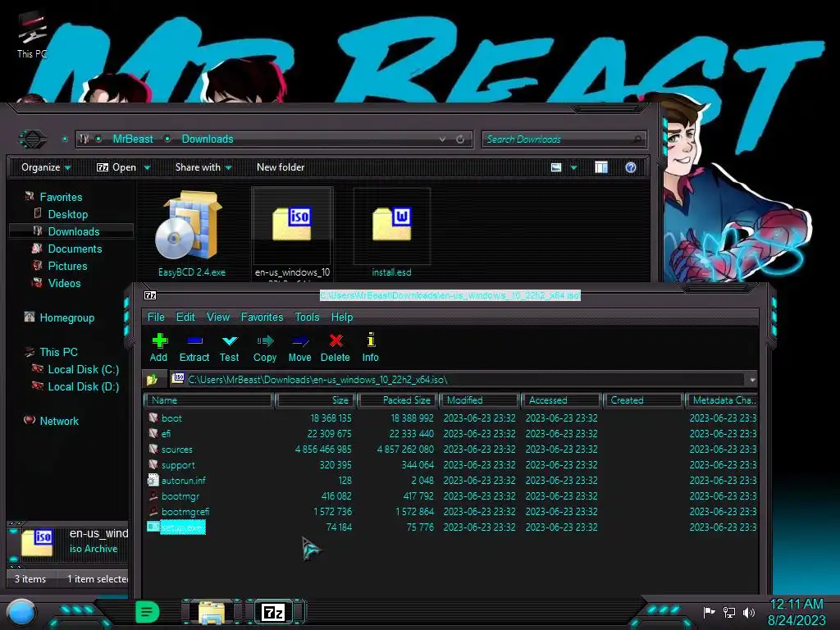840x630 pixels.
Task: Sort 7-Zip list by Size column
Action: [316, 400]
